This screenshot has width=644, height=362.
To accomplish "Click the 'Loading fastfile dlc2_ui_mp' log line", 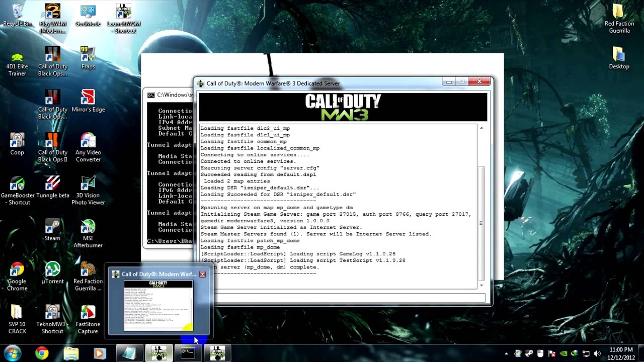I will pos(245,128).
